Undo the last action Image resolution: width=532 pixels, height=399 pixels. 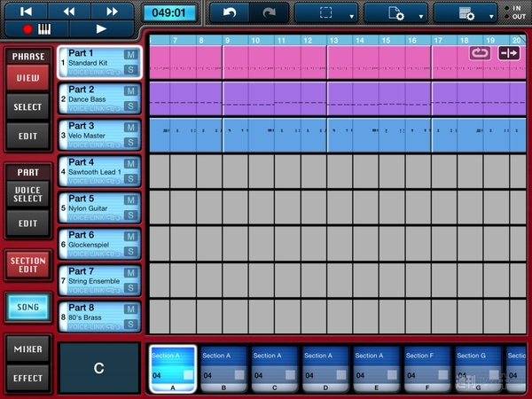point(231,12)
